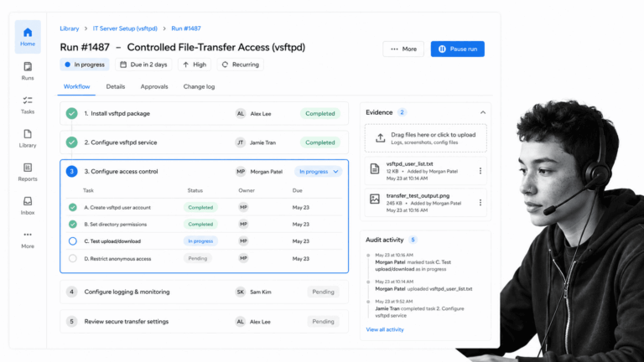
Task: Switch to the Approvals tab
Action: (154, 86)
